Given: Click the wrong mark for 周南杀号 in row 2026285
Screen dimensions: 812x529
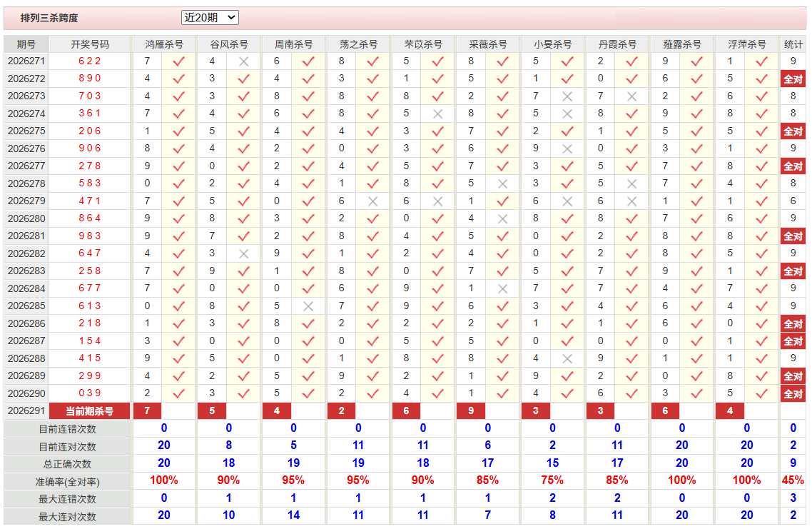Looking at the screenshot, I should click(x=308, y=306).
